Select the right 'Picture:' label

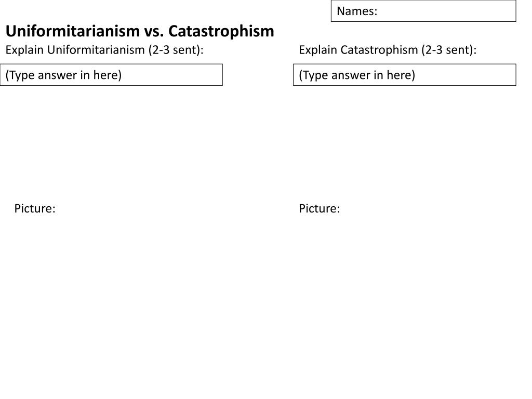[320, 208]
